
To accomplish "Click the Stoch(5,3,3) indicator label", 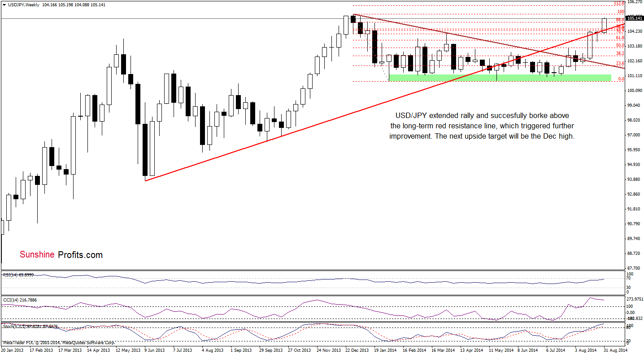I will pyautogui.click(x=30, y=326).
